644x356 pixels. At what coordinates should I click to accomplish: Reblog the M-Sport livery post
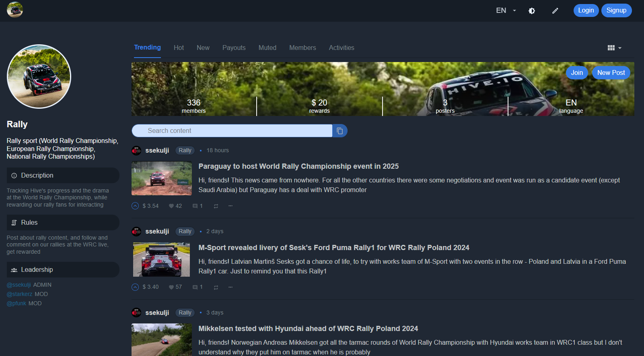tap(216, 288)
